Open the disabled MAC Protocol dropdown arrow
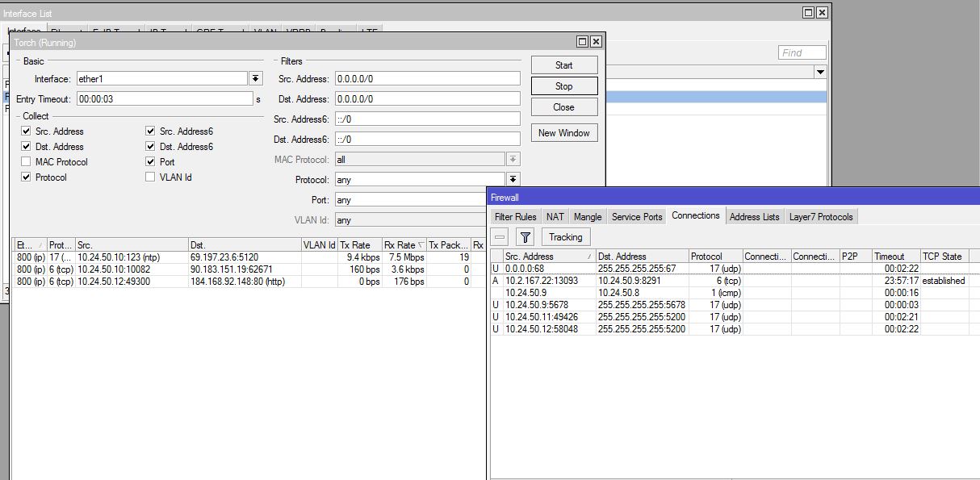 [513, 159]
